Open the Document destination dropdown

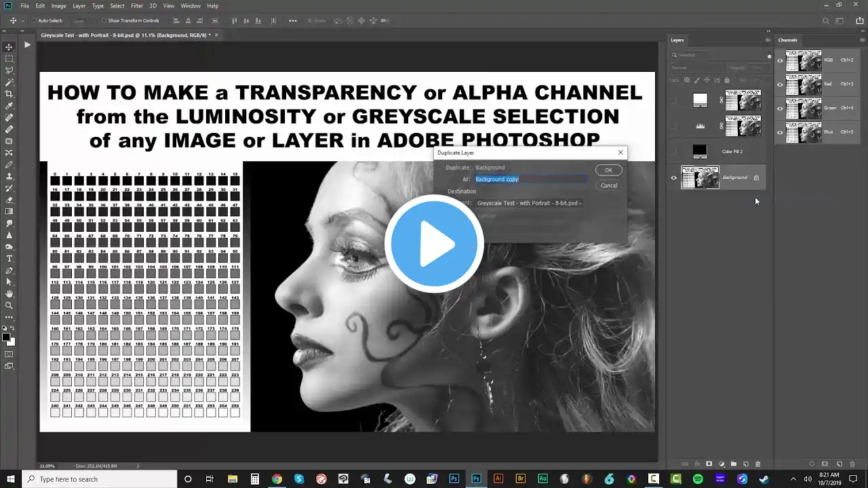point(529,203)
